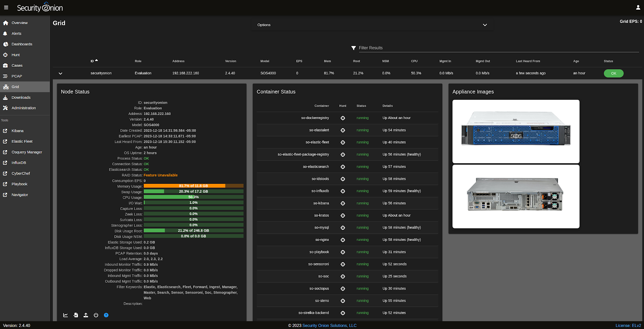Viewport: 644px width, 329px height.
Task: Go to Overview in the sidebar
Action: tap(25, 23)
